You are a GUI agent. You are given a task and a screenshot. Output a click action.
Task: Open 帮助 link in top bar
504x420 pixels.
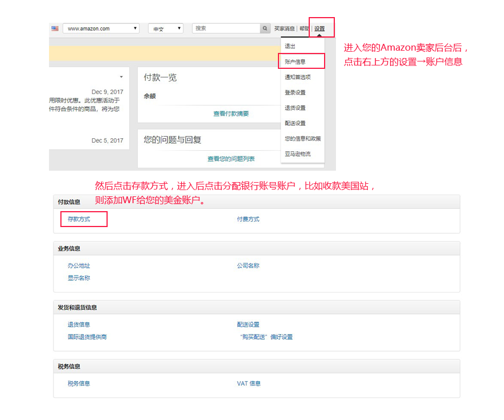click(304, 28)
